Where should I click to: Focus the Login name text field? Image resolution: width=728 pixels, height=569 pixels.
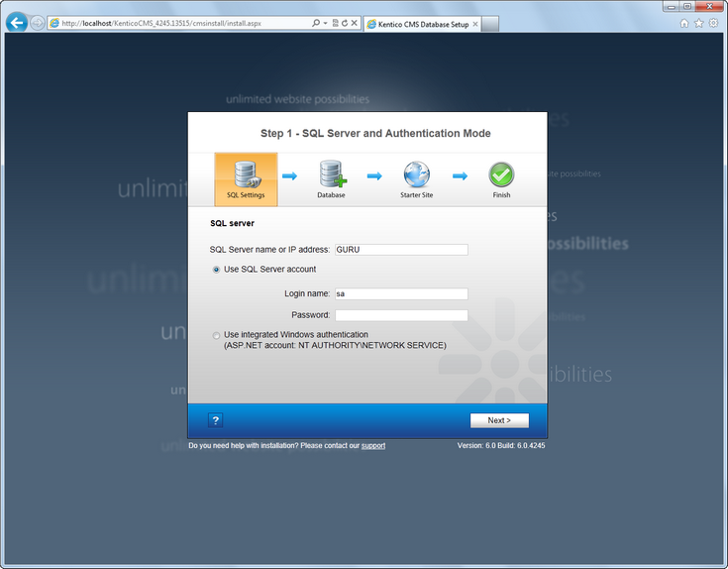tap(401, 294)
